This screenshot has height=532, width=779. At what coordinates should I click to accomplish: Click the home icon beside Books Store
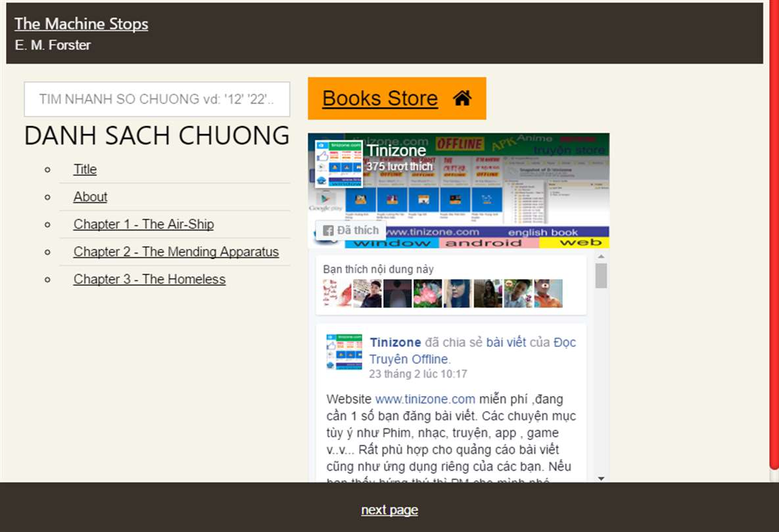click(462, 99)
